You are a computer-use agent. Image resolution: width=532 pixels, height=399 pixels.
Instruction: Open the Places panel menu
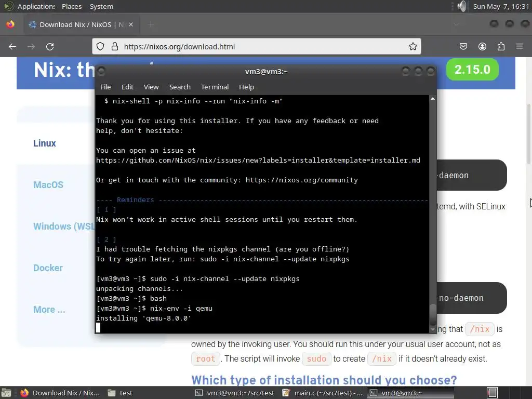pos(72,6)
